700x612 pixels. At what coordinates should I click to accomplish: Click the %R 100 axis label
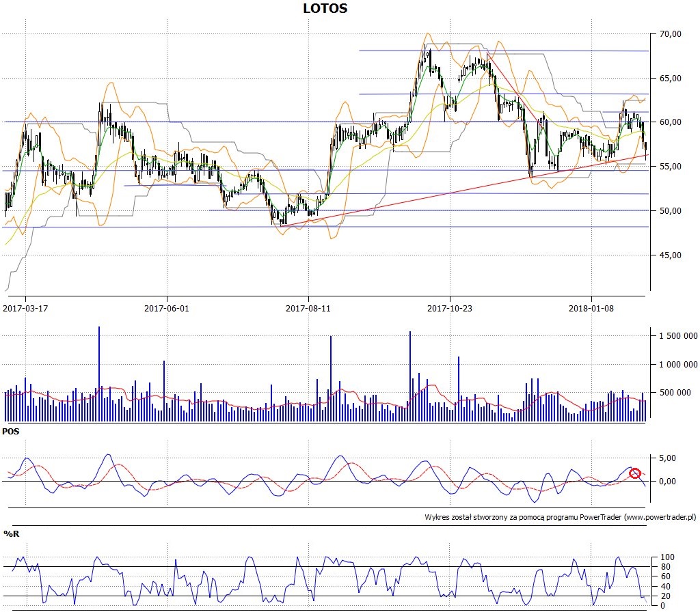[x=667, y=557]
